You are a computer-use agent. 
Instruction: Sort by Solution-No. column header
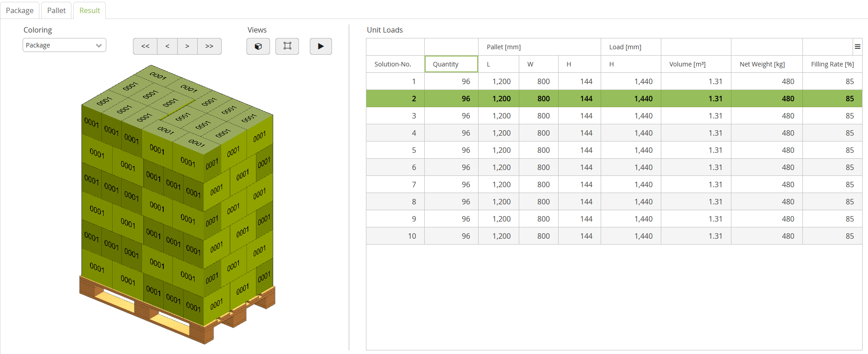tap(395, 64)
